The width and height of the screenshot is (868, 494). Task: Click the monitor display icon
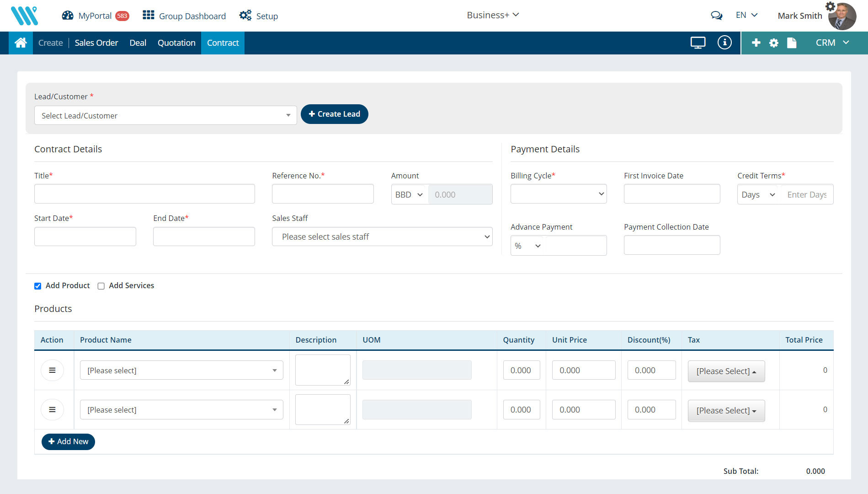[698, 43]
